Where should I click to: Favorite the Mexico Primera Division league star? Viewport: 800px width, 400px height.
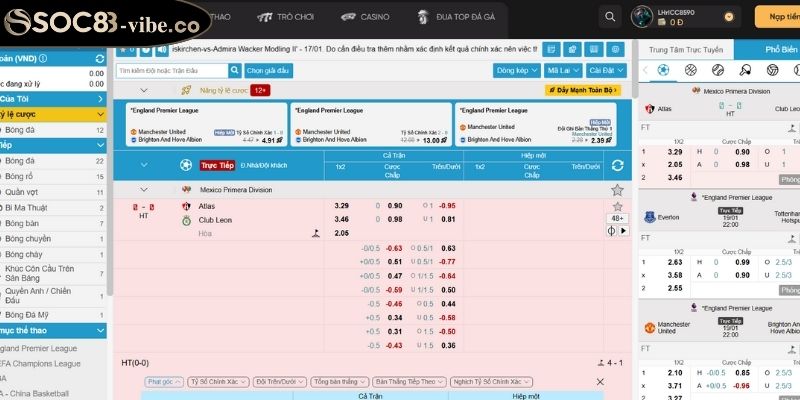(617, 189)
